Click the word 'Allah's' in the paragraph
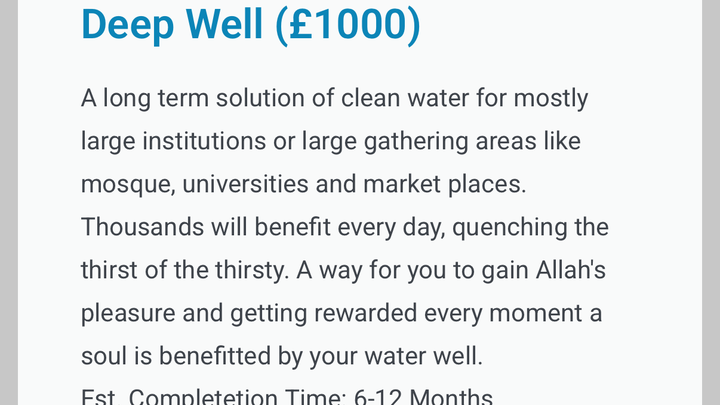The width and height of the screenshot is (720, 405). tap(571, 270)
